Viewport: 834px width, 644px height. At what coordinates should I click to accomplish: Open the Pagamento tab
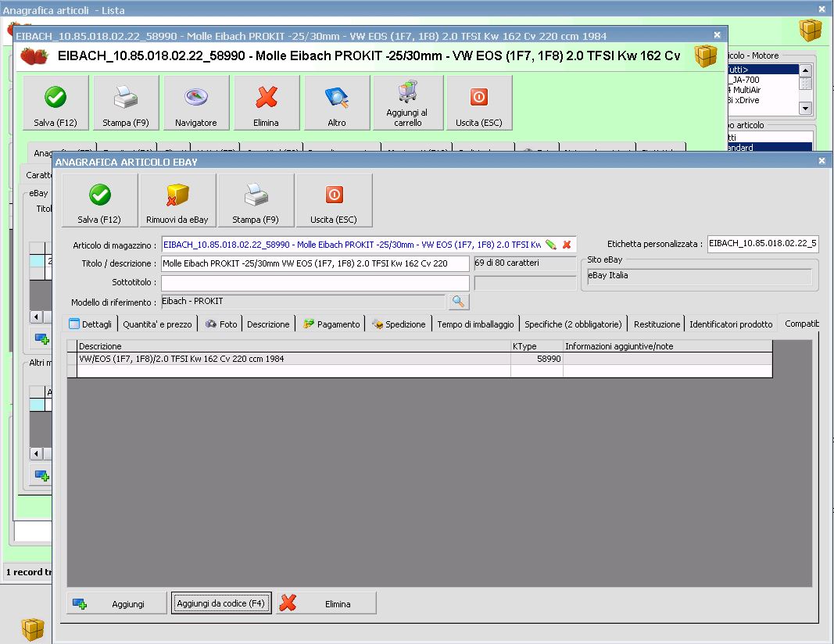click(331, 324)
